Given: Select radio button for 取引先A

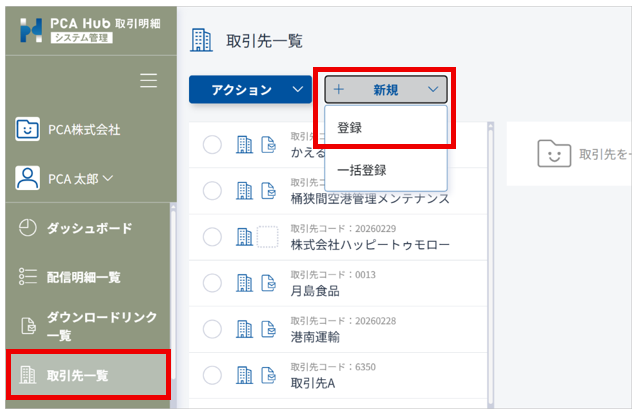Looking at the screenshot, I should [212, 375].
